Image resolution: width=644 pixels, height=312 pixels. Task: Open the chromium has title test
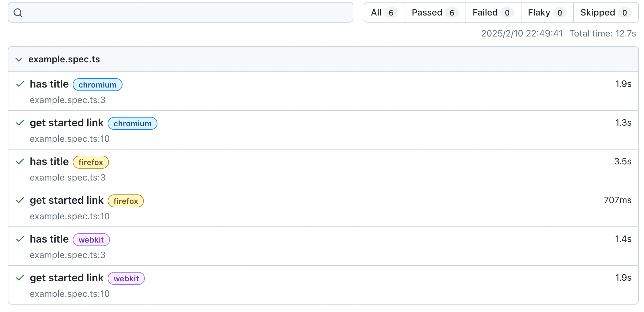tap(49, 84)
